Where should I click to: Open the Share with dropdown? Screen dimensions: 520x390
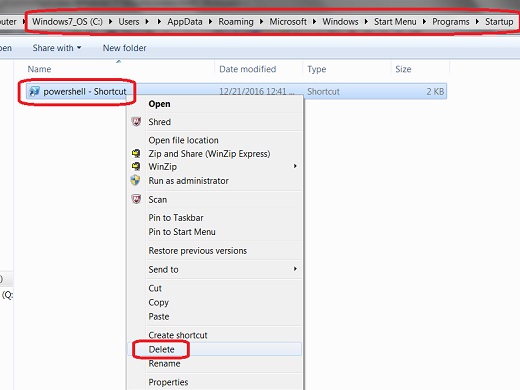57,48
